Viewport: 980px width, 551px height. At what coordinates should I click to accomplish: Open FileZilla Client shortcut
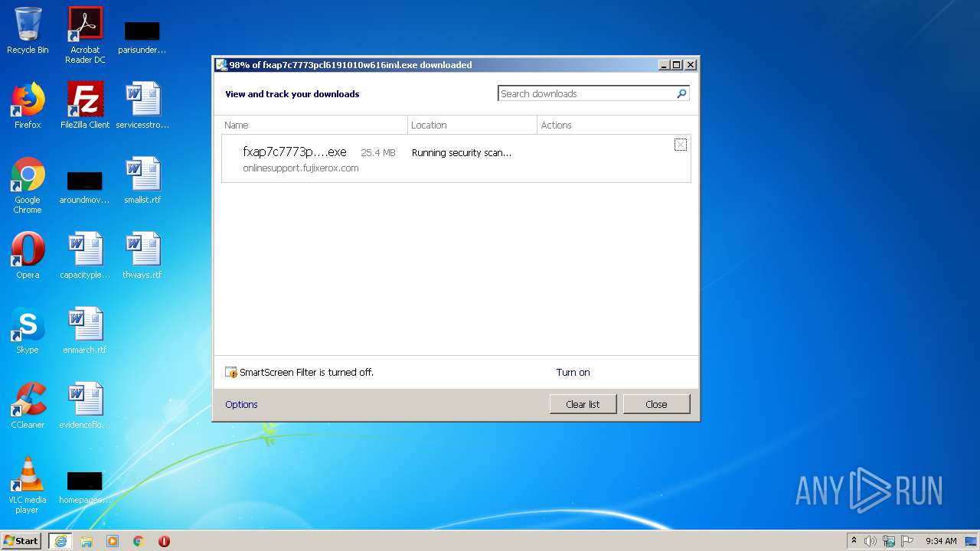[85, 105]
